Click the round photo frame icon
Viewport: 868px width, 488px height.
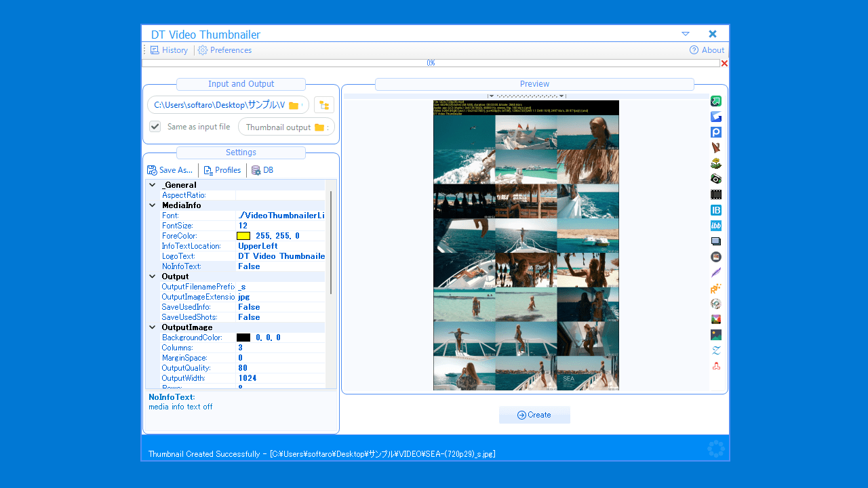(x=715, y=257)
